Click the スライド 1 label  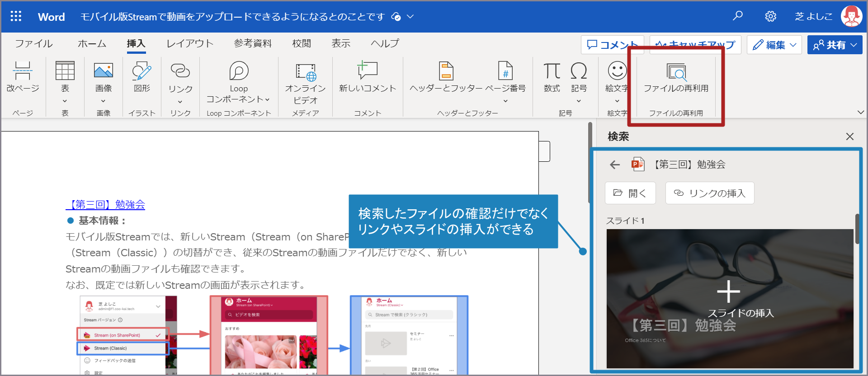tap(625, 221)
